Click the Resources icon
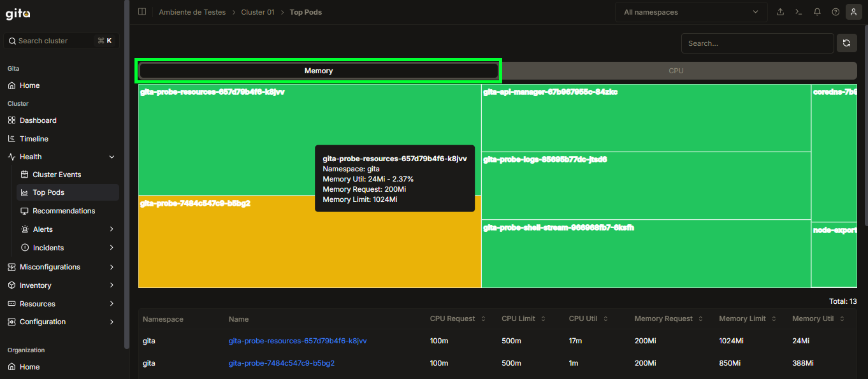Viewport: 868px width, 379px height. [x=12, y=304]
